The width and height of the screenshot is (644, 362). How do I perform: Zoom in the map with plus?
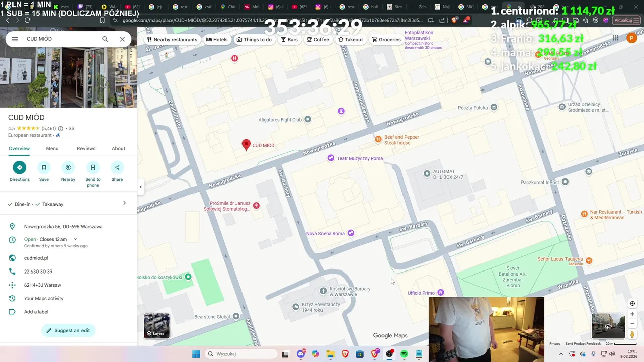632,314
